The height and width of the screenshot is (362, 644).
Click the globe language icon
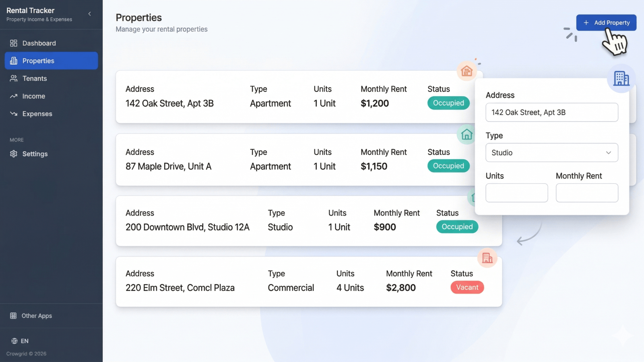point(14,341)
